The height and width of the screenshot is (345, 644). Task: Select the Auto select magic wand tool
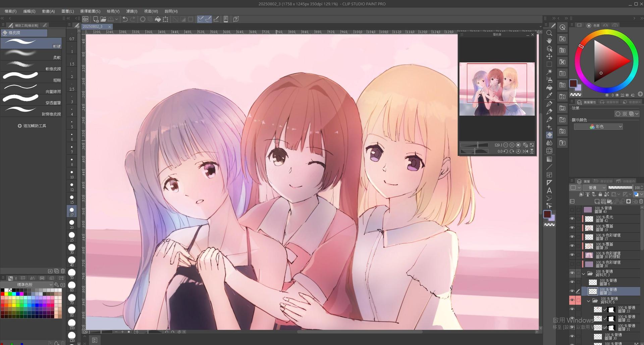pyautogui.click(x=549, y=72)
